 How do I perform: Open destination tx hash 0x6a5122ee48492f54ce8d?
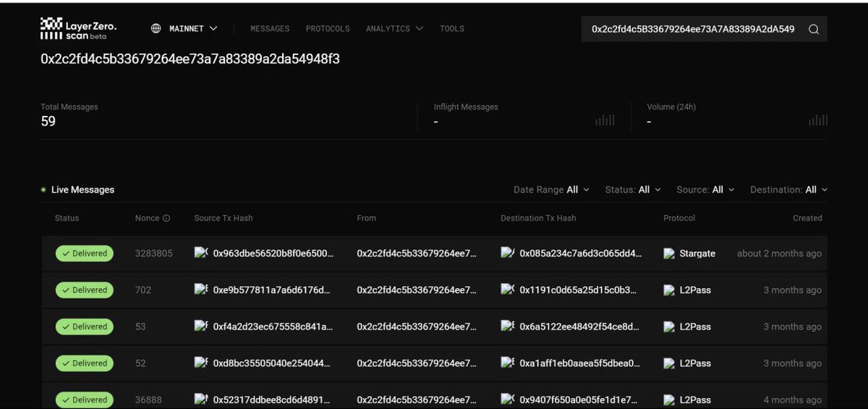click(x=579, y=326)
